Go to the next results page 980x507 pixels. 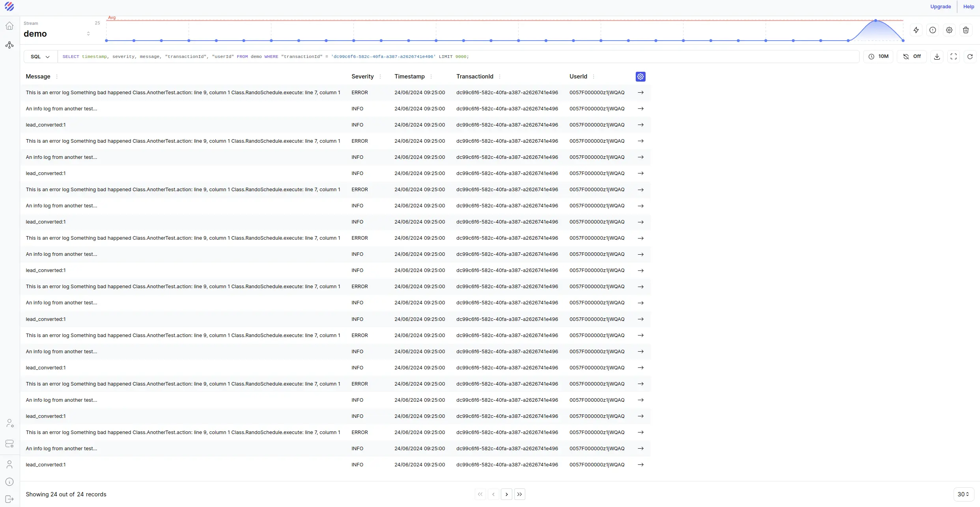coord(506,494)
